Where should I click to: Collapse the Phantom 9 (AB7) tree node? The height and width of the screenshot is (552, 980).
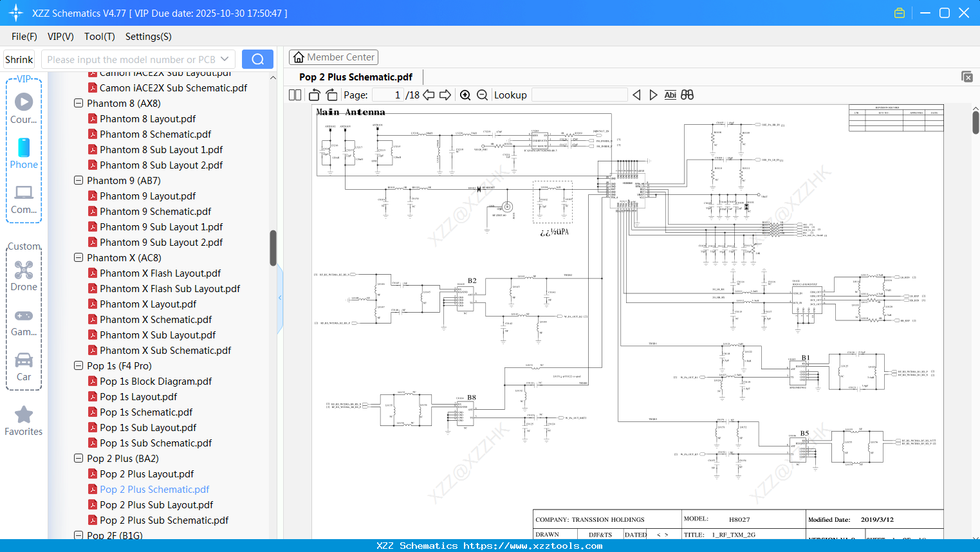click(x=79, y=180)
